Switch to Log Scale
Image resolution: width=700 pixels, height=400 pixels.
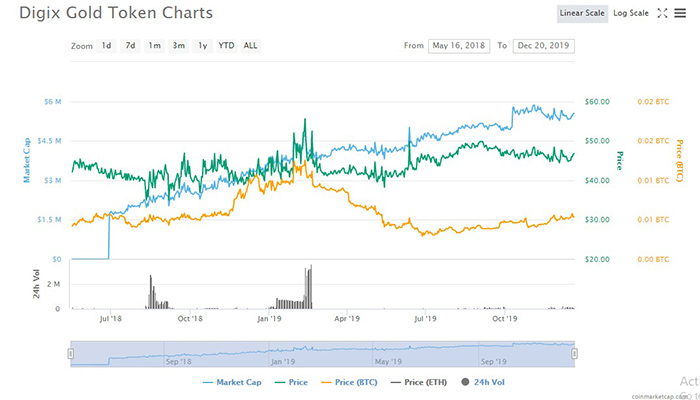(630, 13)
